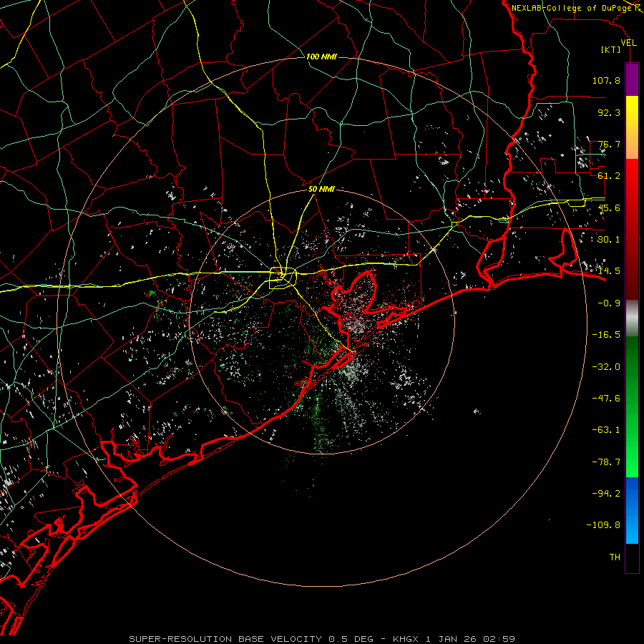Click the 14.5 value on velocity scale
This screenshot has width=644, height=644.
[x=609, y=271]
